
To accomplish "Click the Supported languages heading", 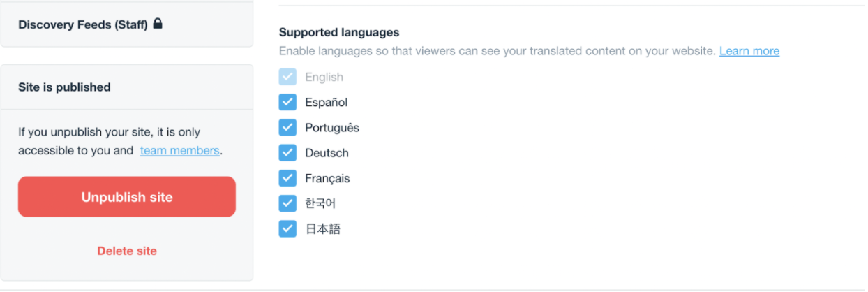I will point(339,32).
